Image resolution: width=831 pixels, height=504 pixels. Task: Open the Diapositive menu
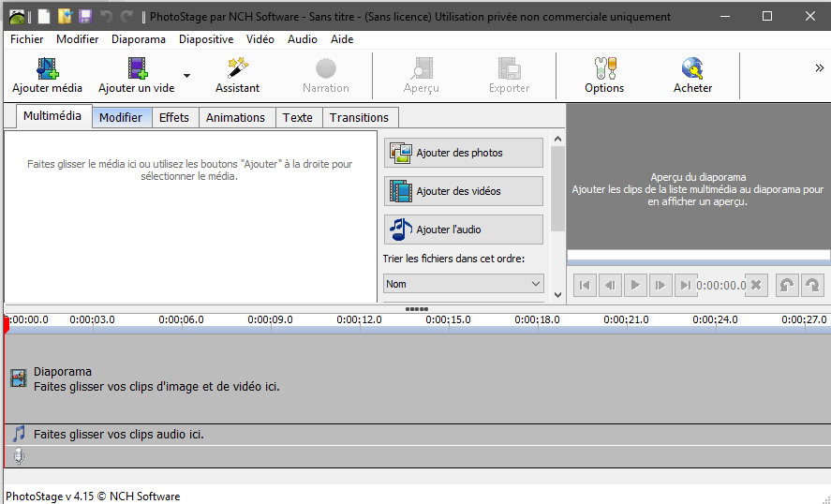pos(206,39)
